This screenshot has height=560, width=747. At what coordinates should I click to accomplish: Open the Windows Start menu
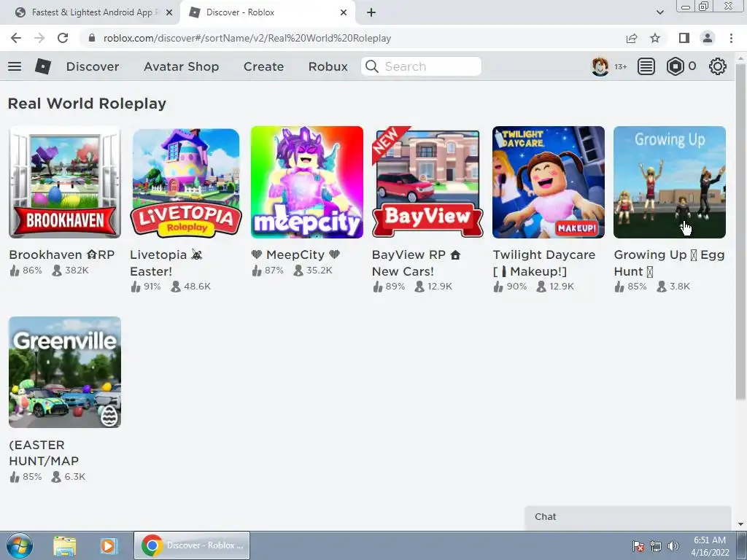point(20,545)
